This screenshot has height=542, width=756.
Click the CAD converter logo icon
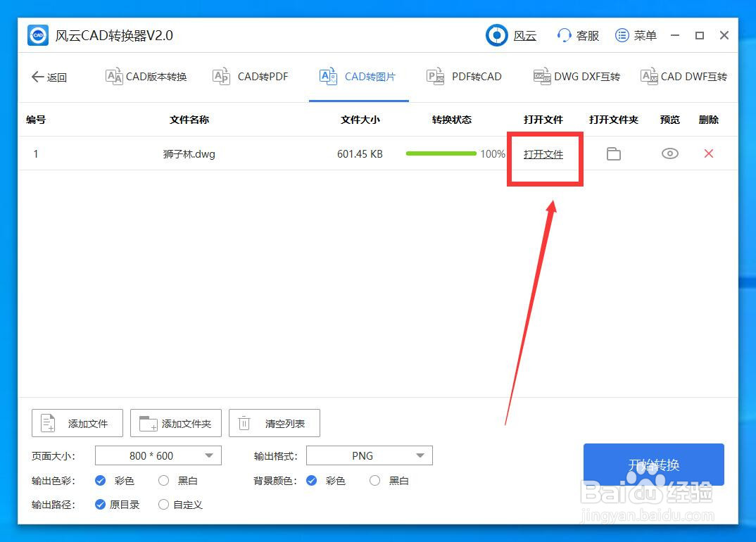[37, 35]
